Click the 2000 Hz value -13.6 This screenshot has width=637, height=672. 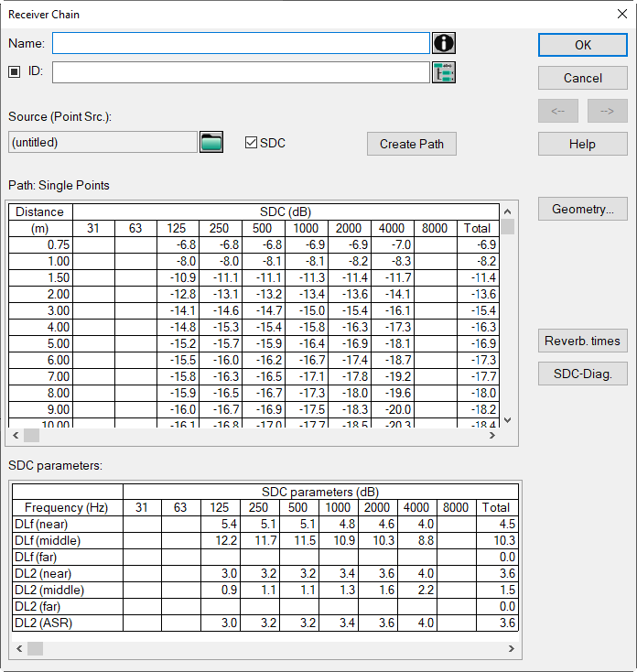pos(350,295)
